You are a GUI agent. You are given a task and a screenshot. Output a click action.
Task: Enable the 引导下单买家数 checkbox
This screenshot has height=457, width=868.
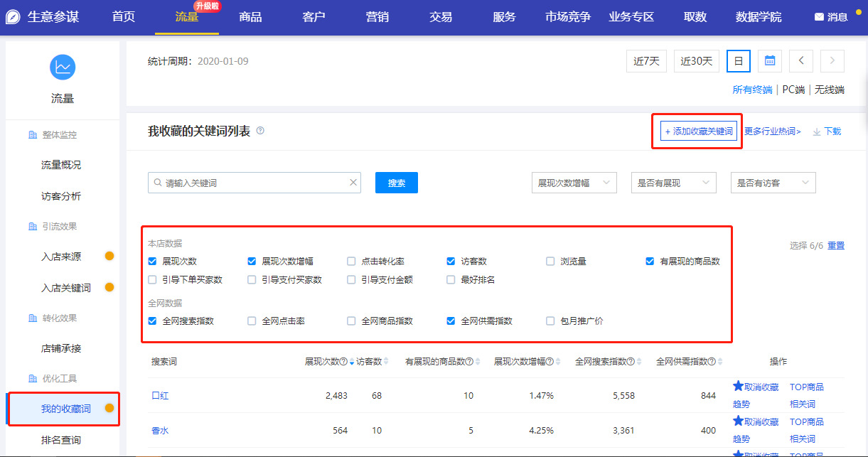(x=152, y=280)
